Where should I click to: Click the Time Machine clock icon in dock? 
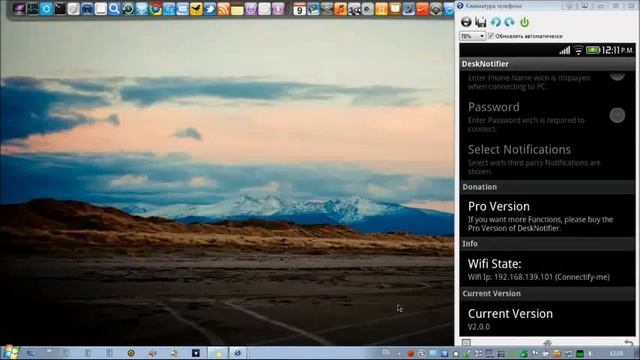coord(128,9)
